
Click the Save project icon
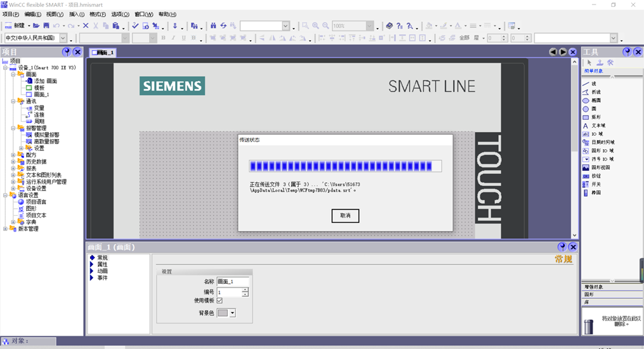[46, 26]
